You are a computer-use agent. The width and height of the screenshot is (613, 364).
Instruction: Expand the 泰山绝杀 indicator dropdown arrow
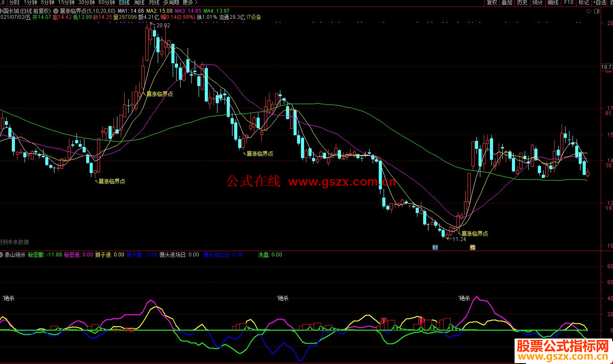(x=2, y=255)
